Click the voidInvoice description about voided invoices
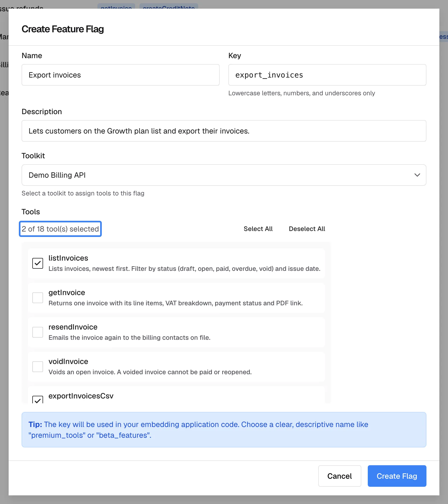 (x=150, y=372)
